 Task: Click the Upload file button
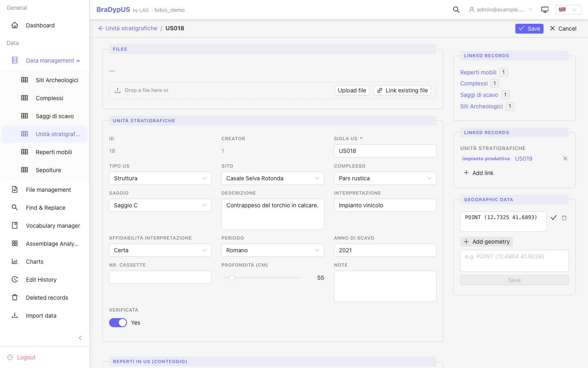352,90
